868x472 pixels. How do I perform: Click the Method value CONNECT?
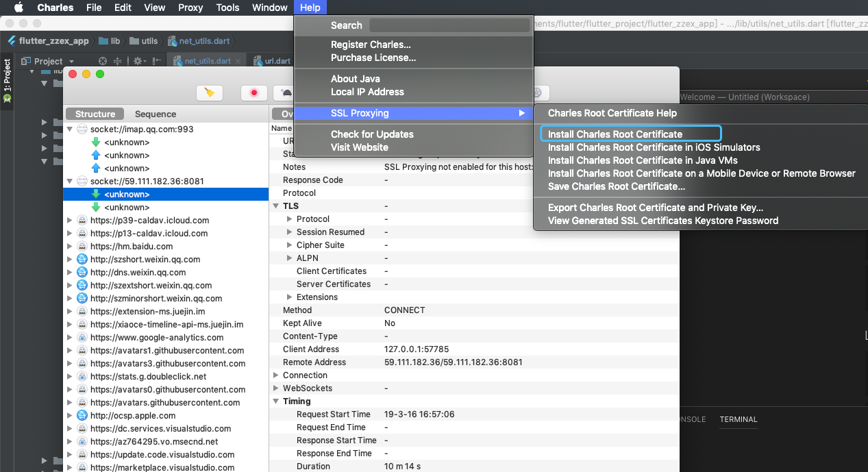tap(405, 310)
